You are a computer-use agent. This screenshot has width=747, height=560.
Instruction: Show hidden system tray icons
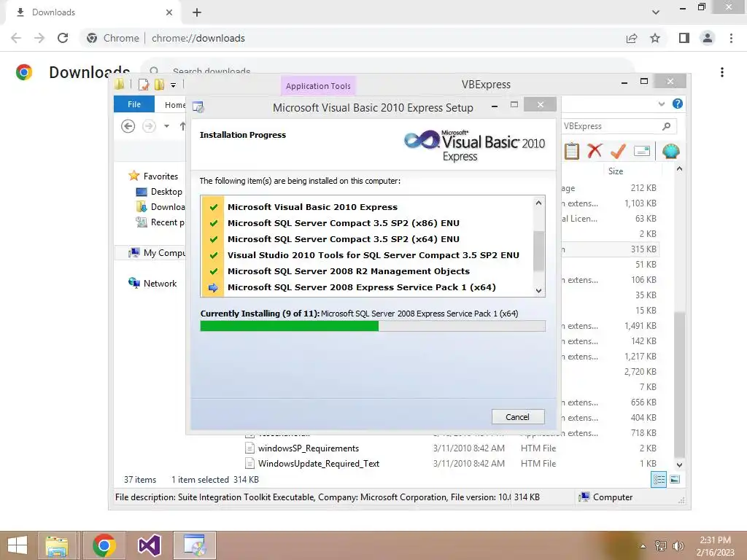(x=643, y=546)
